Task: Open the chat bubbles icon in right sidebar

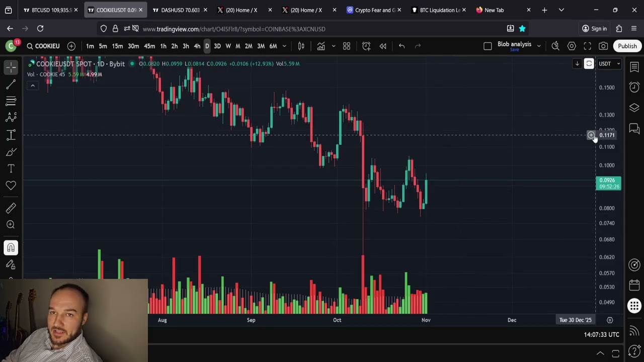Action: [634, 129]
